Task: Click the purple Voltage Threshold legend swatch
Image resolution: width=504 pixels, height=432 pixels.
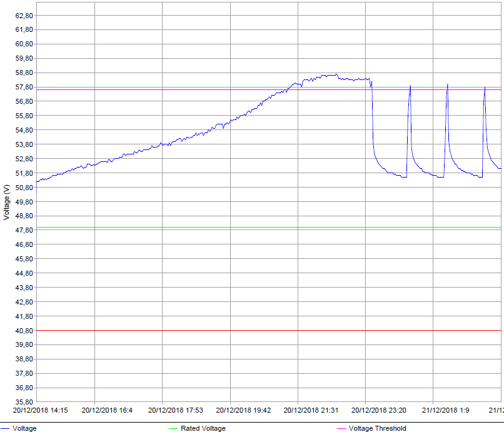Action: pos(341,428)
